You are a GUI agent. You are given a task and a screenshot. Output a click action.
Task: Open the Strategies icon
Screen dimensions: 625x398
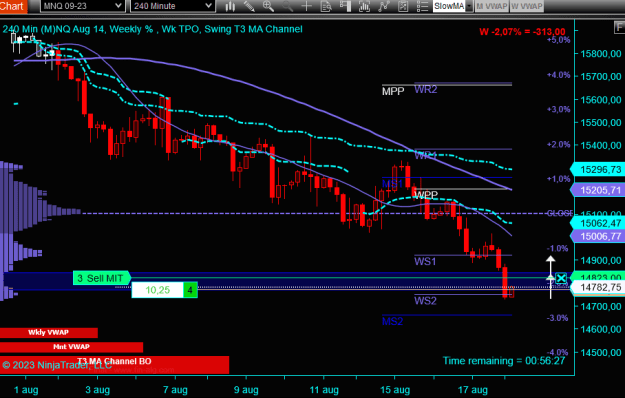point(403,6)
